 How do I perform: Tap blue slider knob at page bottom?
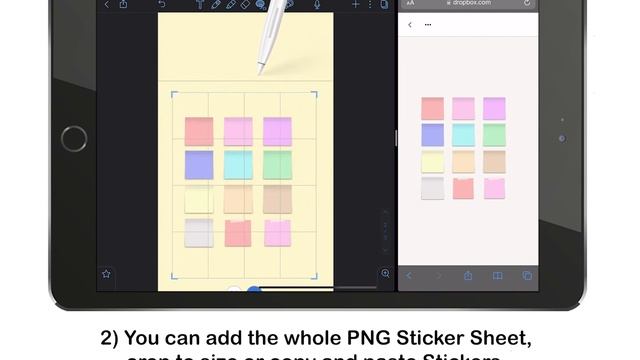[x=254, y=289]
